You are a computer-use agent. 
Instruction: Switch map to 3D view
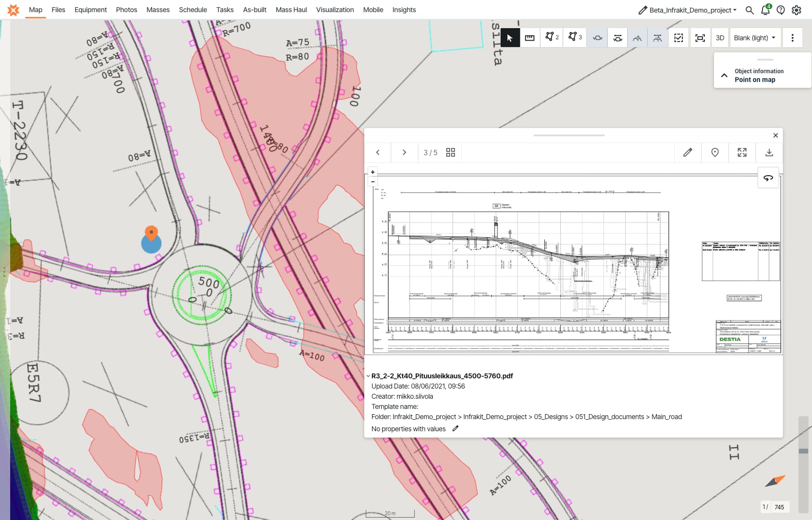720,38
